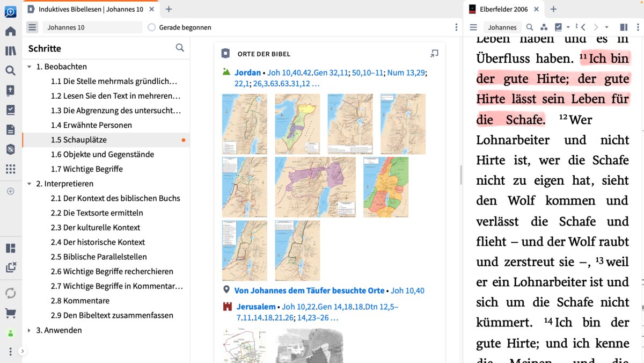Add a new tab beside Induktives Bibellesen
Viewport: 644px width, 363px height.
point(169,9)
